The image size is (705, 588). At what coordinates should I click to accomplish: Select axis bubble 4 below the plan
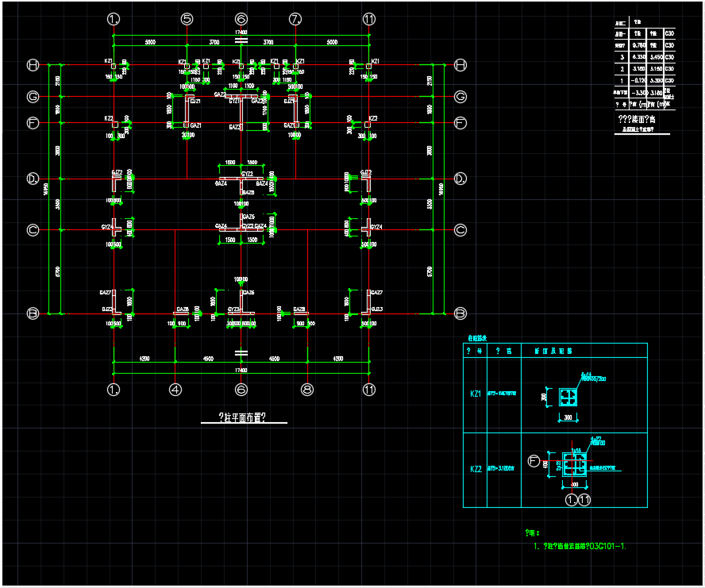(175, 390)
